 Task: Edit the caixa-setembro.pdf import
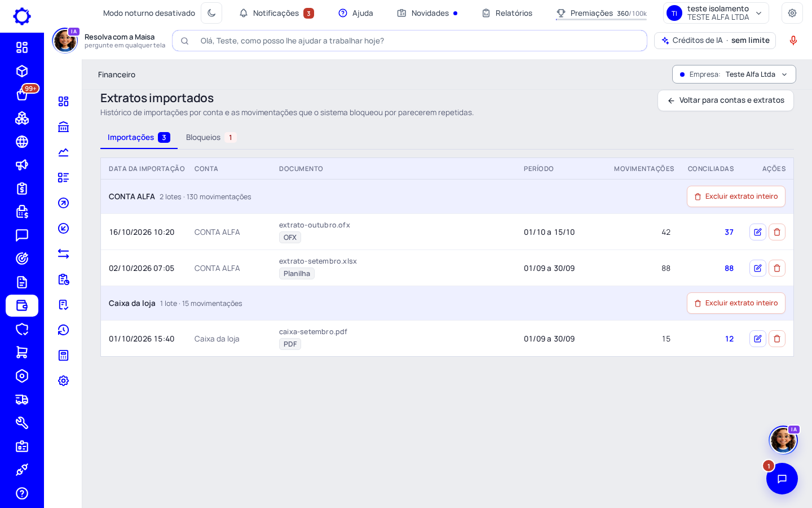tap(758, 339)
